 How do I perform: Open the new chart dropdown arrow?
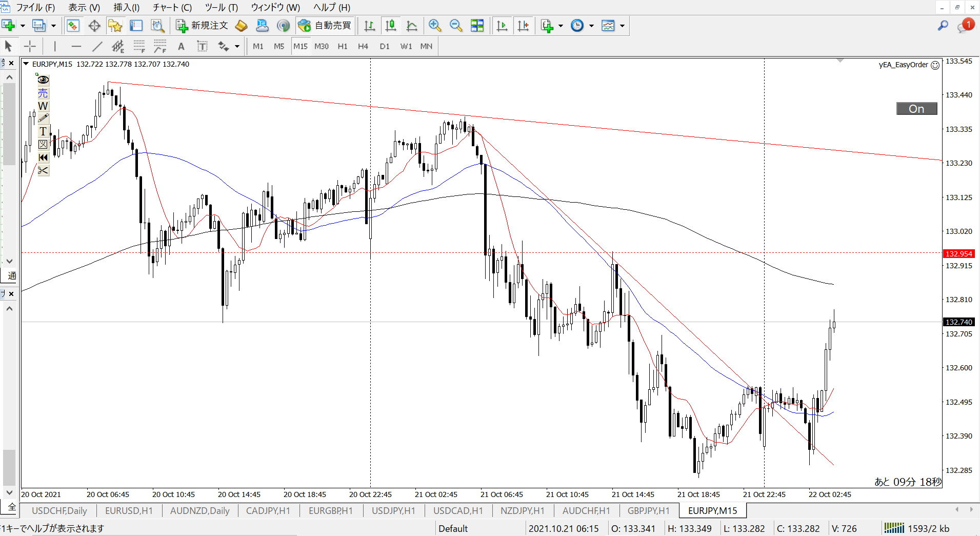point(23,26)
